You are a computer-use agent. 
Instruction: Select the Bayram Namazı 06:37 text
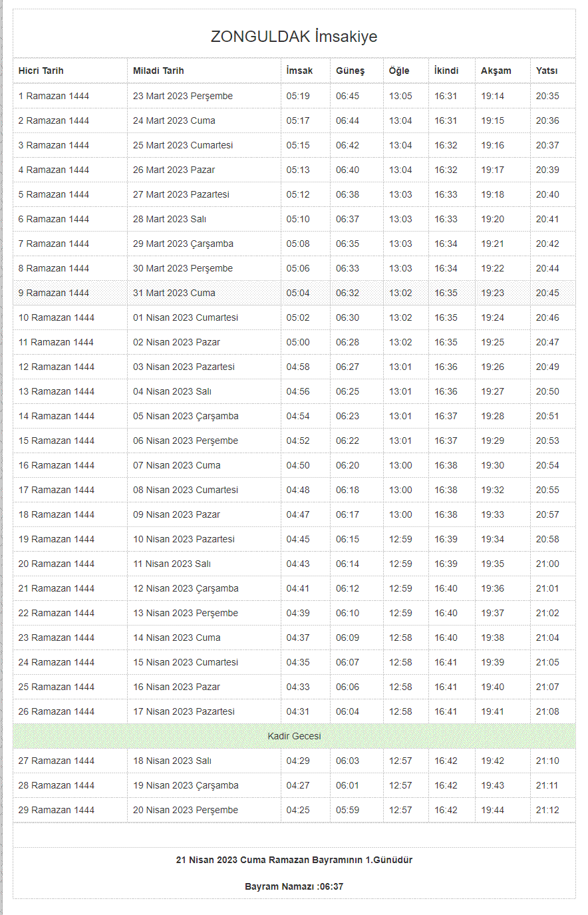pos(294,886)
